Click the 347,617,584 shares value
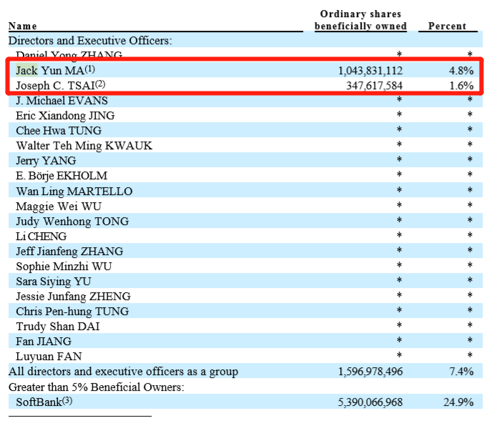The height and width of the screenshot is (433, 504). point(376,86)
